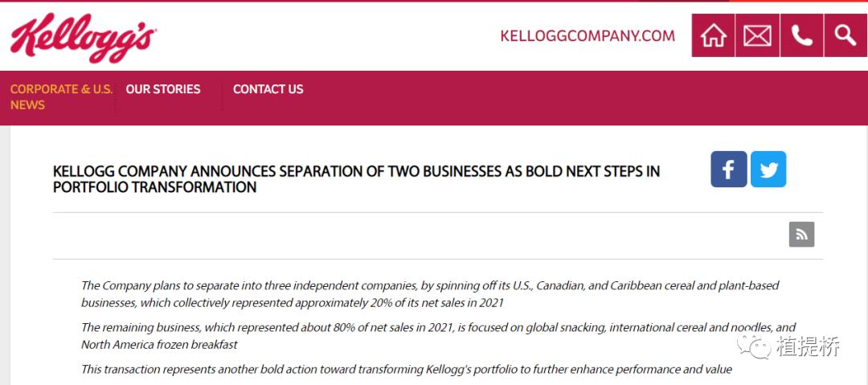Click the white header area beside logo
This screenshot has width=868, height=385.
[321, 36]
